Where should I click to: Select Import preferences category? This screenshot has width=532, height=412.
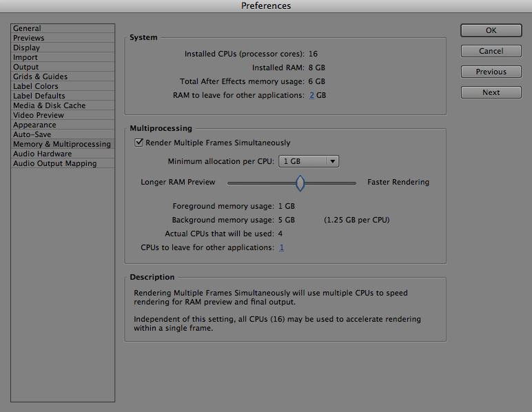pos(63,57)
